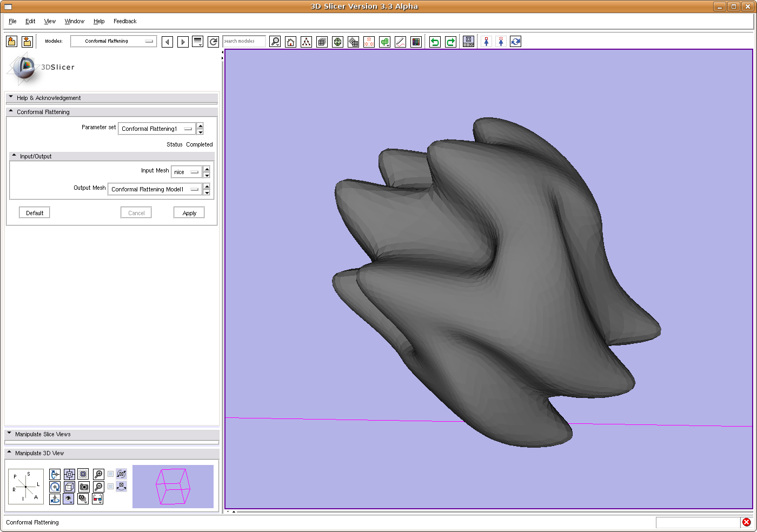
Task: Expand the Help & Acknowledgement section
Action: pyautogui.click(x=49, y=98)
